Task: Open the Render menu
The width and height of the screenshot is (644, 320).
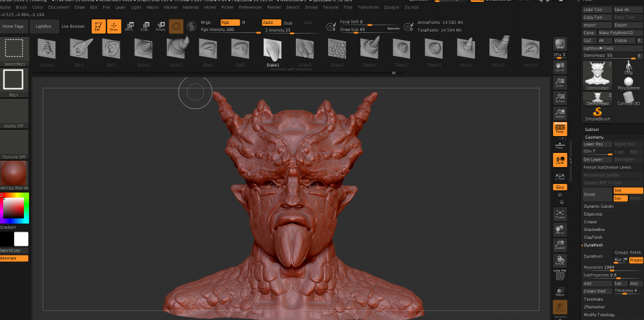Action: click(x=274, y=7)
